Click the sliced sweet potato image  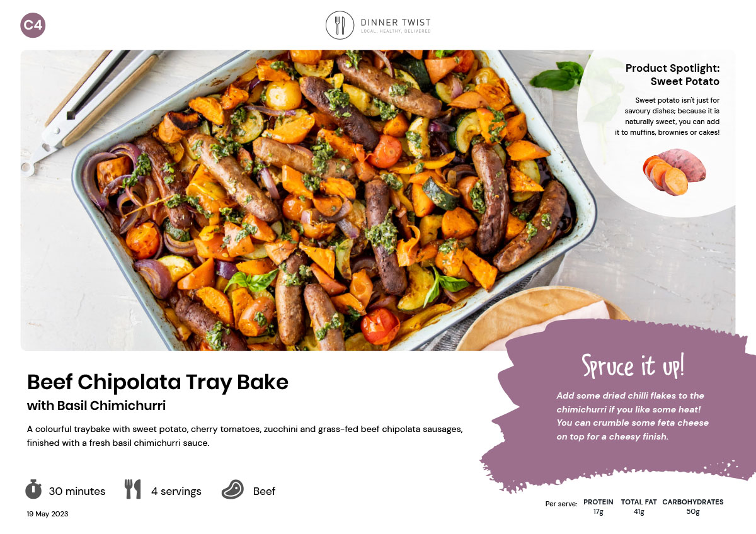(675, 172)
